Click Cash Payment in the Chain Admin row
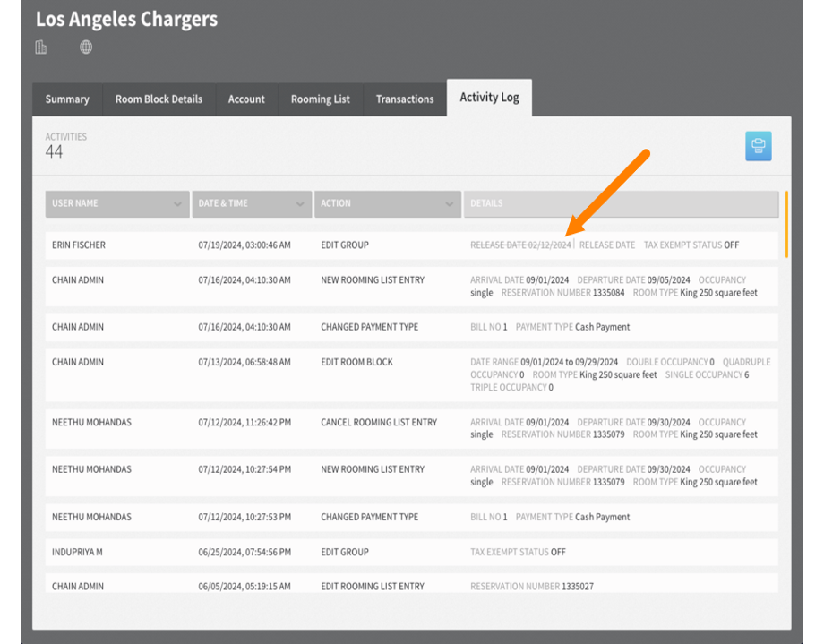 tap(602, 327)
